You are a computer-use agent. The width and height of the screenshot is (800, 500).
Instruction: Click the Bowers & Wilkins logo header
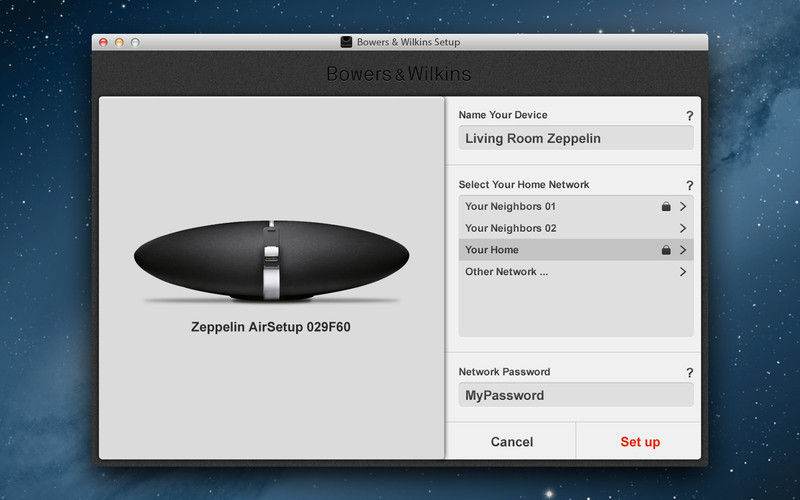pyautogui.click(x=398, y=74)
